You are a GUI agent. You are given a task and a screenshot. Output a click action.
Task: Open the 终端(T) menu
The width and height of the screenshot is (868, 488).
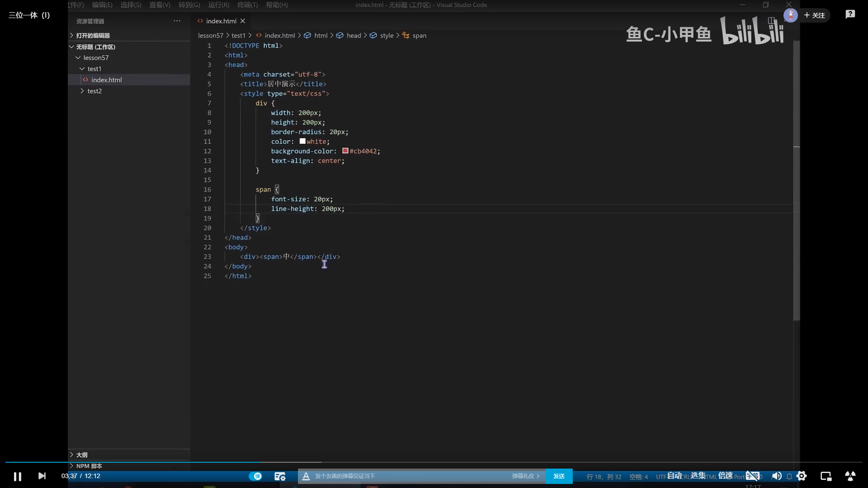point(247,5)
